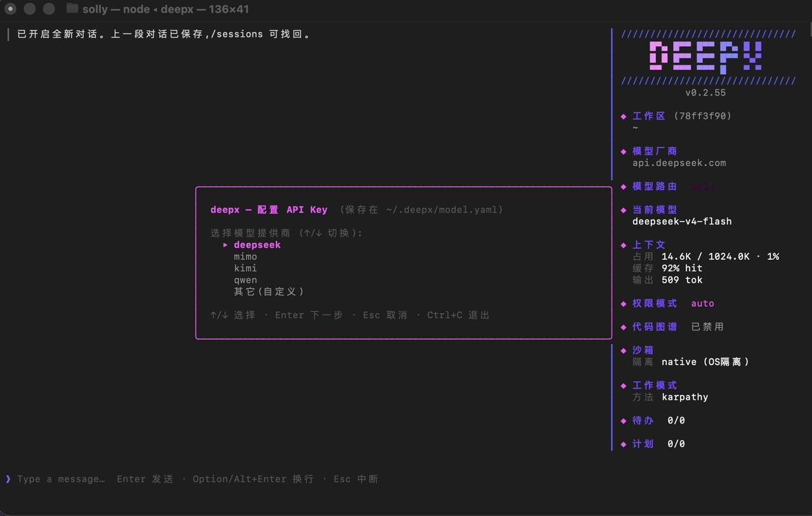Click the 当前模型 sidebar heading

click(655, 210)
